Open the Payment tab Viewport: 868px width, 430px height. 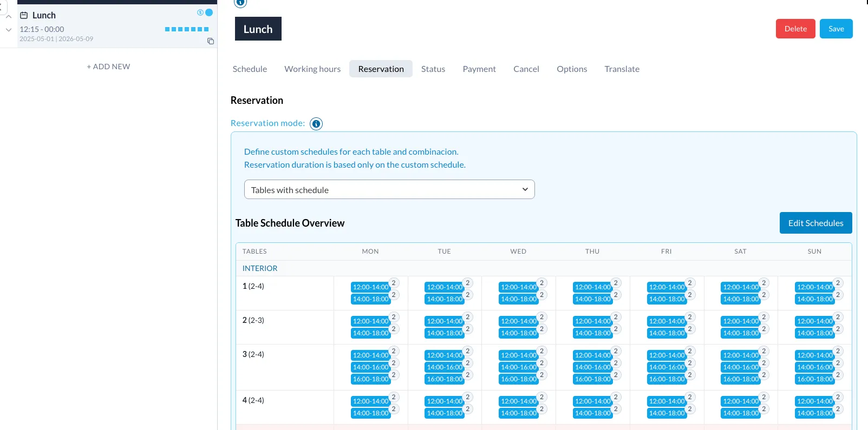pyautogui.click(x=479, y=69)
